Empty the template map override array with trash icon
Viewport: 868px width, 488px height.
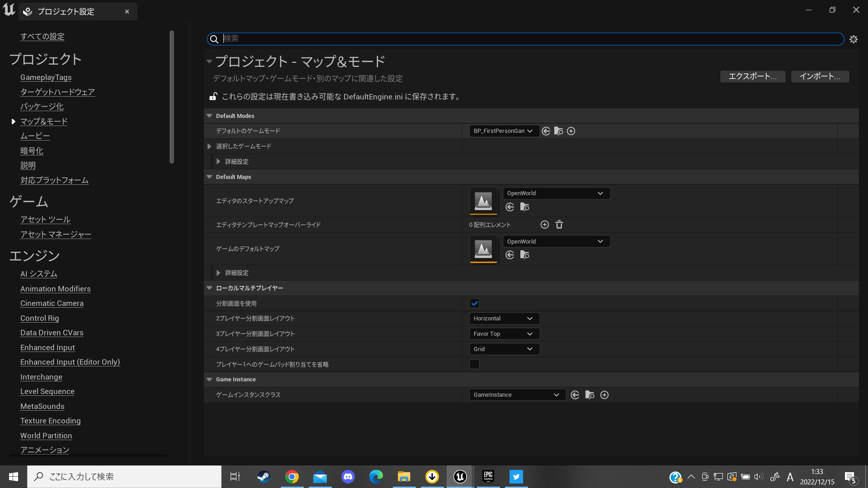click(559, 225)
